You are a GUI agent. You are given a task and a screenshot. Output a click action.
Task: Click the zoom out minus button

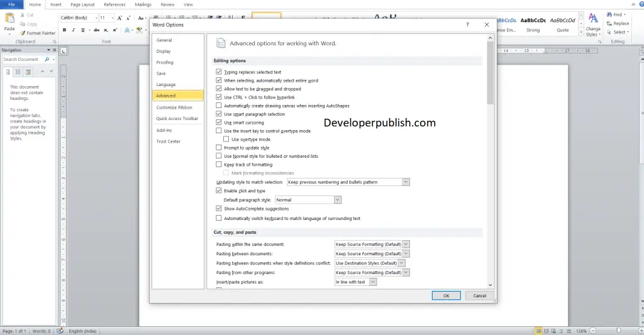[x=592, y=331]
